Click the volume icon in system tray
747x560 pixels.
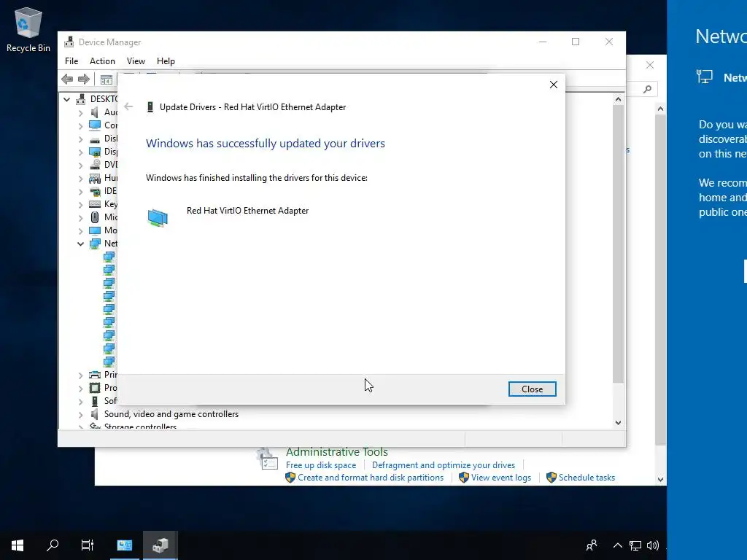pos(653,545)
